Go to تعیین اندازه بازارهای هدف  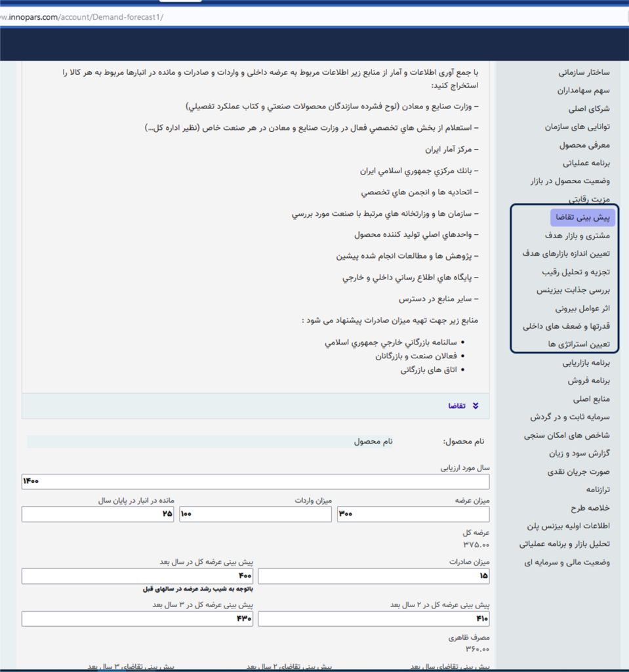pos(565,254)
